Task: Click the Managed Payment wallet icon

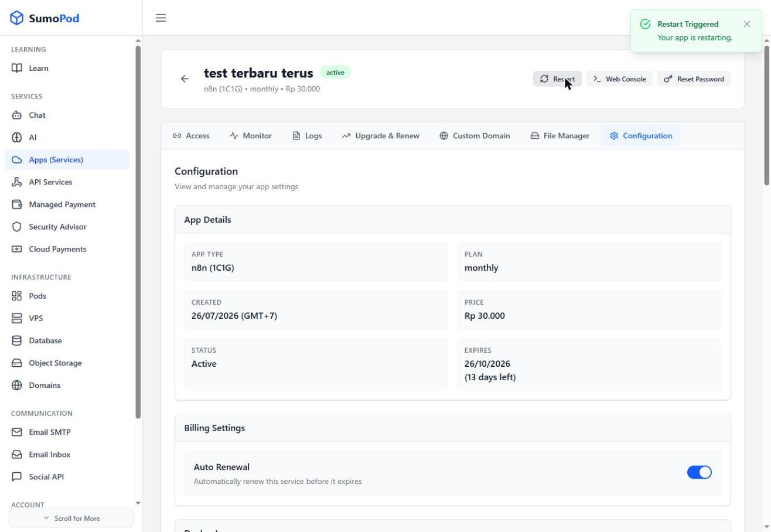Action: pos(17,204)
